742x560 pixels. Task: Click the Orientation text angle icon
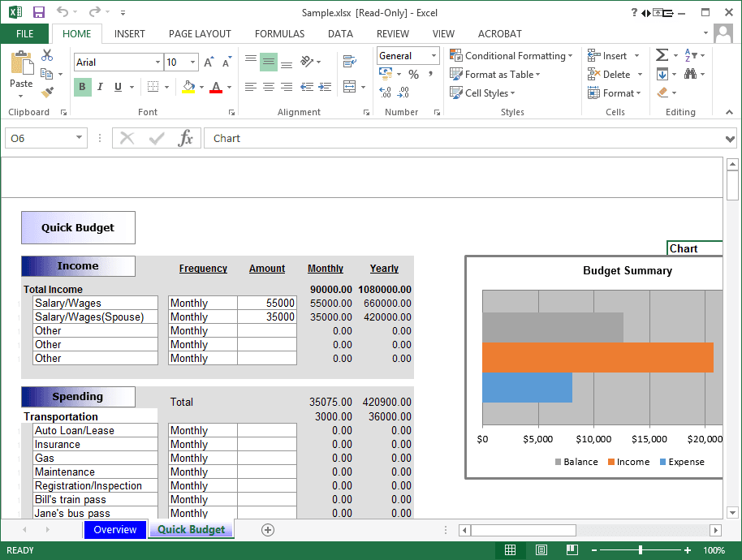click(x=307, y=62)
